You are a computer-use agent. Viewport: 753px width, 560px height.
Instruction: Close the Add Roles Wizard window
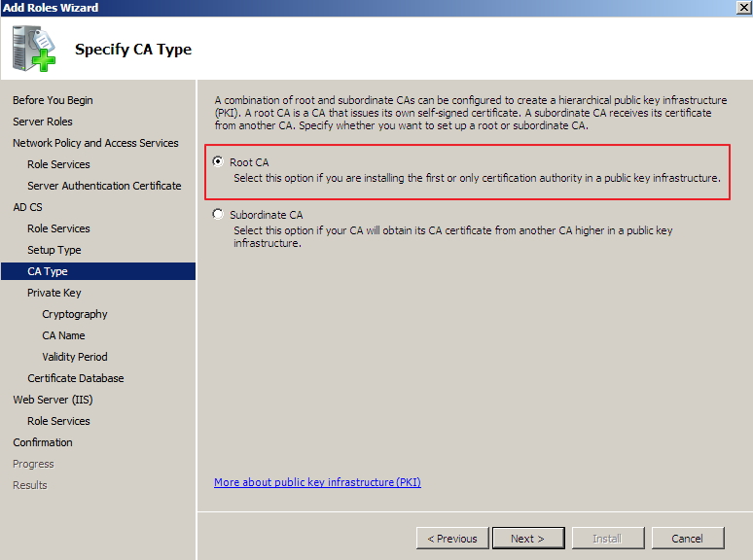(743, 8)
